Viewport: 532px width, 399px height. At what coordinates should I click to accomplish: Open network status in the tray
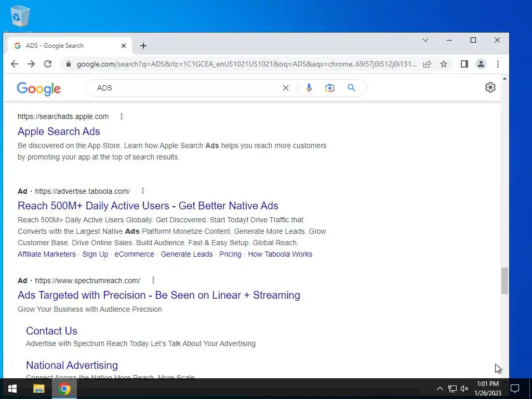pyautogui.click(x=453, y=389)
